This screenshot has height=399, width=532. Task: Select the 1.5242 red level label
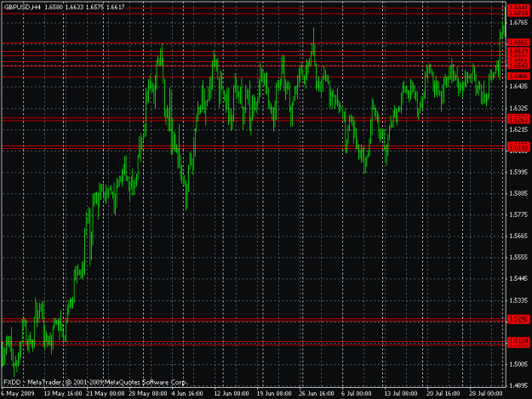(518, 319)
